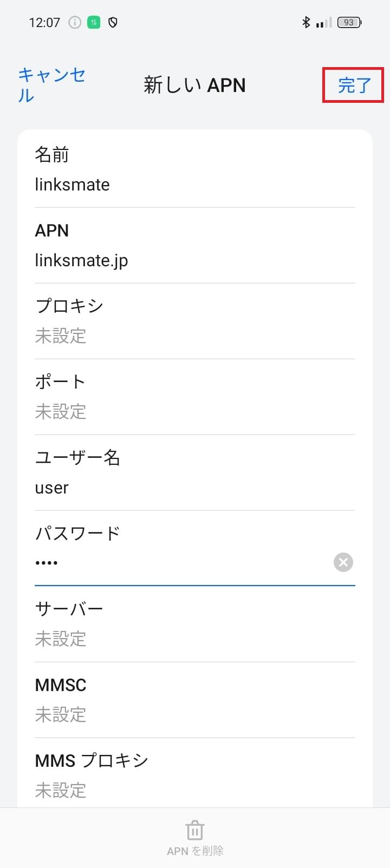Viewport: 390px width, 868px height.
Task: Tap the Bluetooth icon in the status bar
Action: [x=306, y=22]
